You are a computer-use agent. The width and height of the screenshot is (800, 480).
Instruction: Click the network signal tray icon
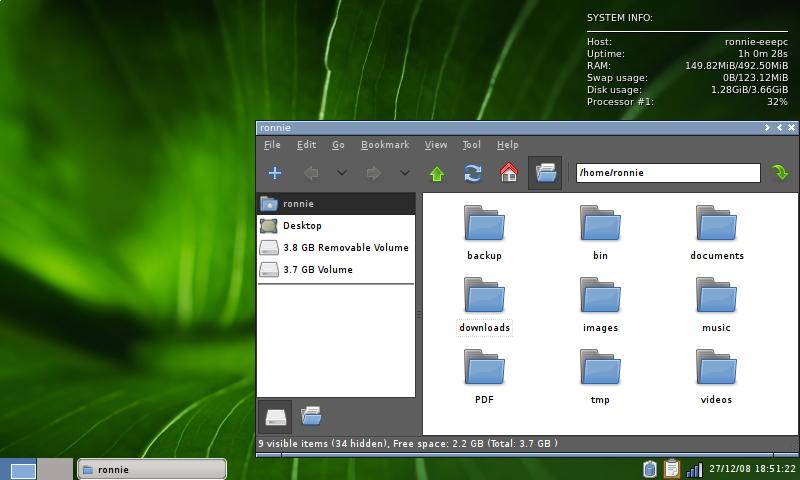click(x=694, y=469)
